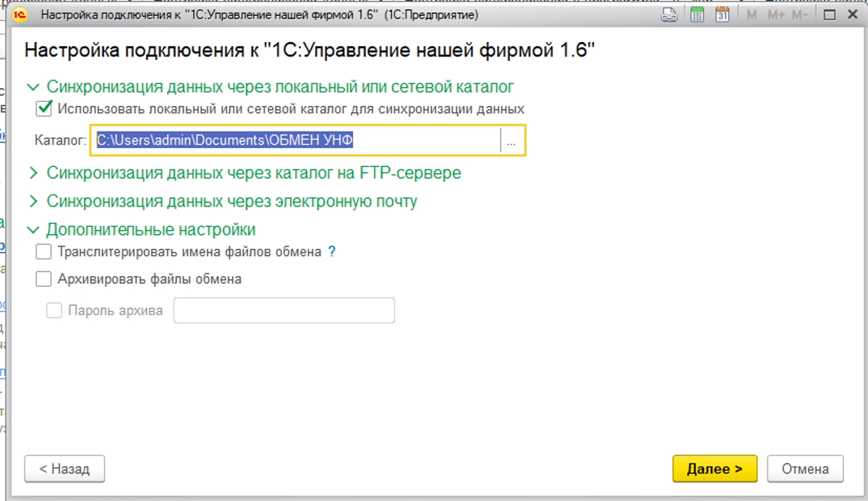Enable archiving of exchange files
Viewport: 868px width, 501px height.
(44, 279)
